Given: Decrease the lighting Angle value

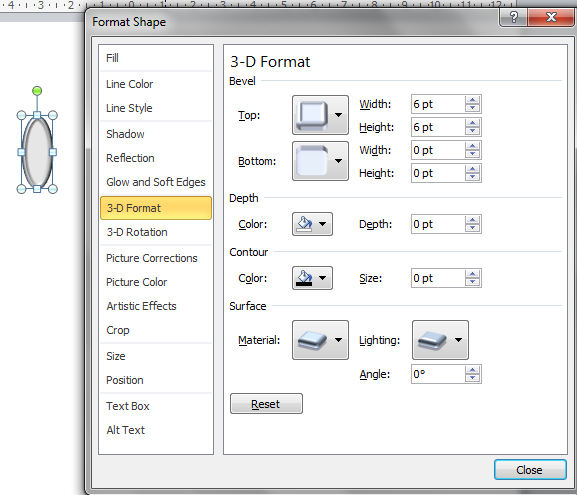Looking at the screenshot, I should pos(472,378).
